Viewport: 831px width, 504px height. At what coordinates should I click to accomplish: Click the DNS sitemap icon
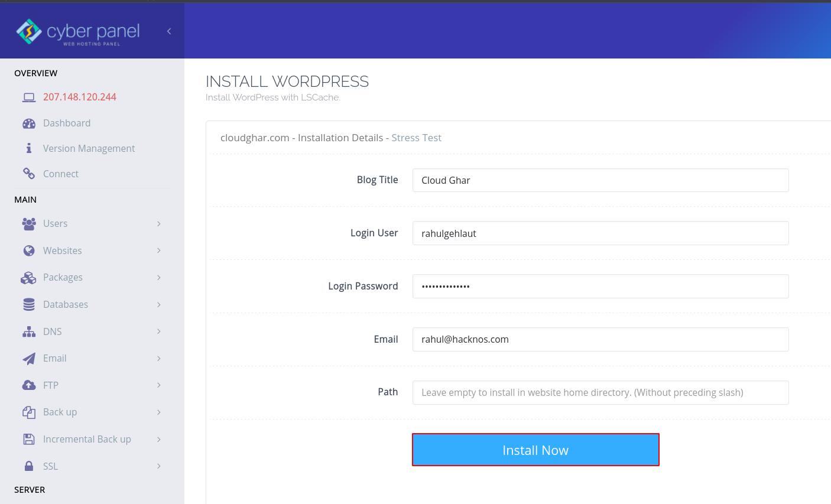[x=29, y=331]
